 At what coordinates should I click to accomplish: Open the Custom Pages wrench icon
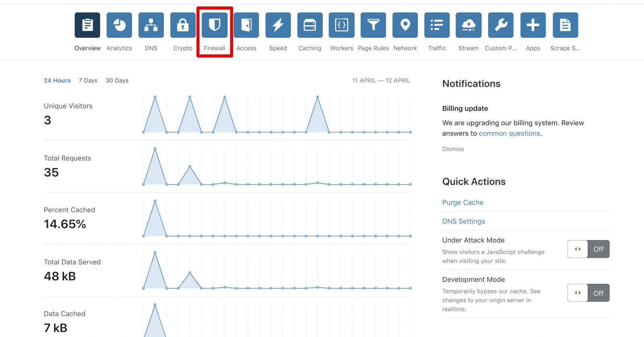point(501,25)
